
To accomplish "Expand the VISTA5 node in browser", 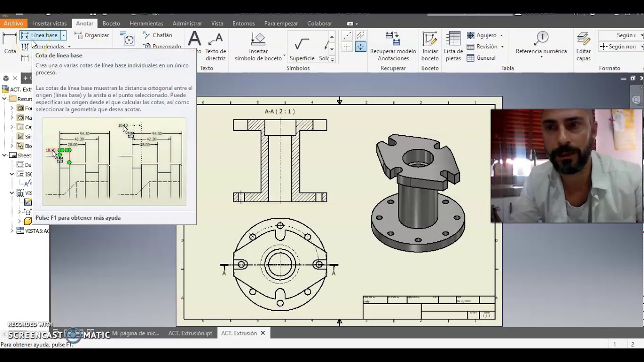I will tap(12, 231).
